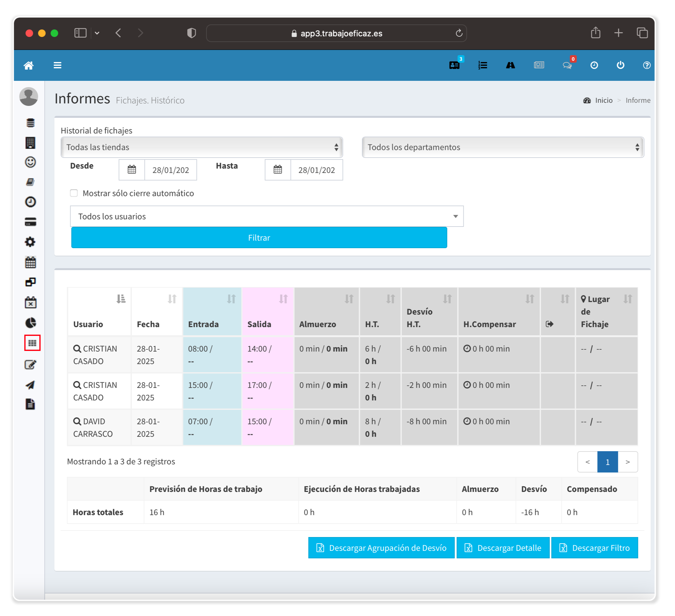
Task: Click the pie chart sidebar icon
Action: point(30,323)
